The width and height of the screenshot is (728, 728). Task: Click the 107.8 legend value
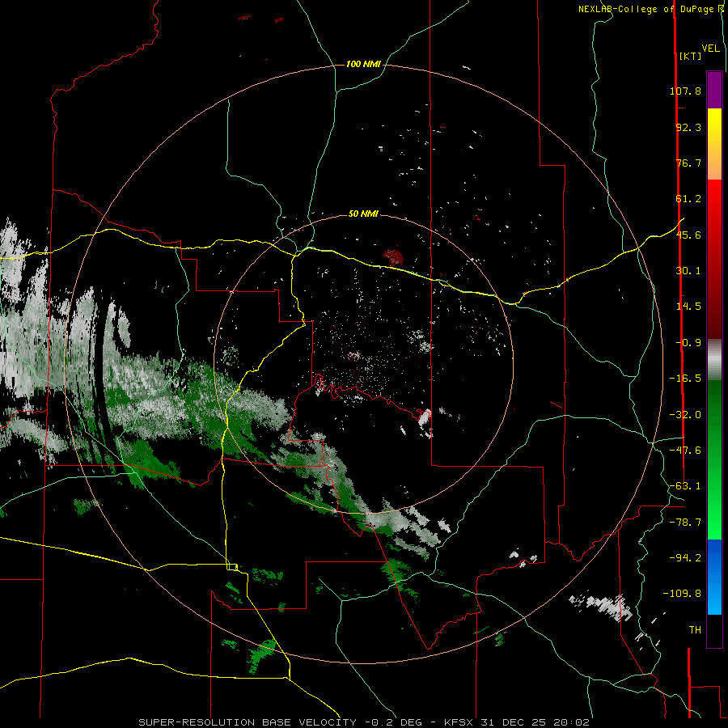point(685,91)
